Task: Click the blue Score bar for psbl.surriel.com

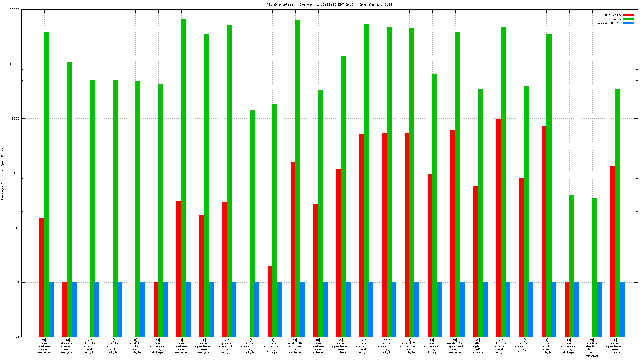Action: pyautogui.click(x=234, y=309)
